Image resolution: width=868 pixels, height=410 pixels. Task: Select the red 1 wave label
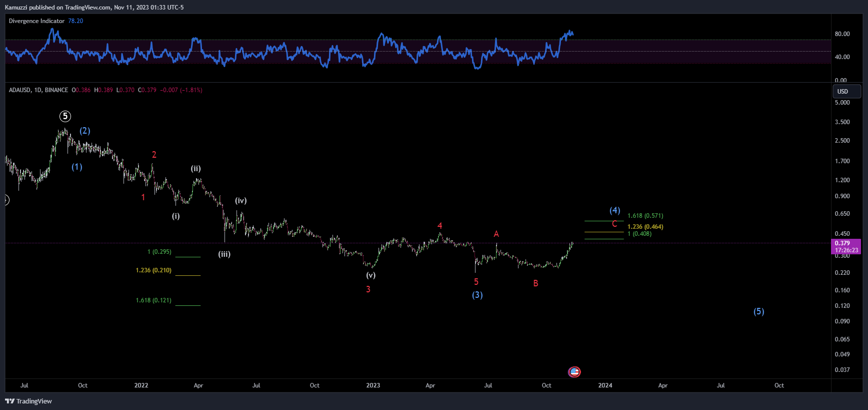[x=143, y=197]
